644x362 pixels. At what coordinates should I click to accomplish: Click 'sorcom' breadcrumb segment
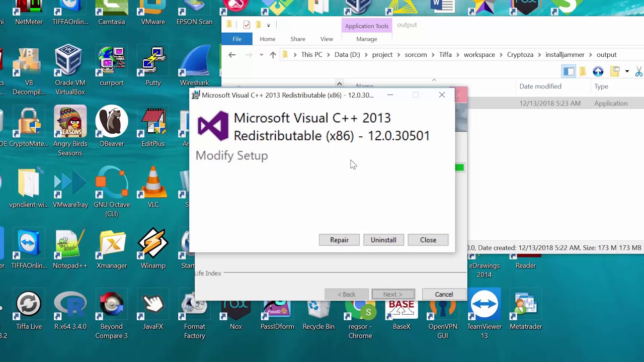point(416,55)
